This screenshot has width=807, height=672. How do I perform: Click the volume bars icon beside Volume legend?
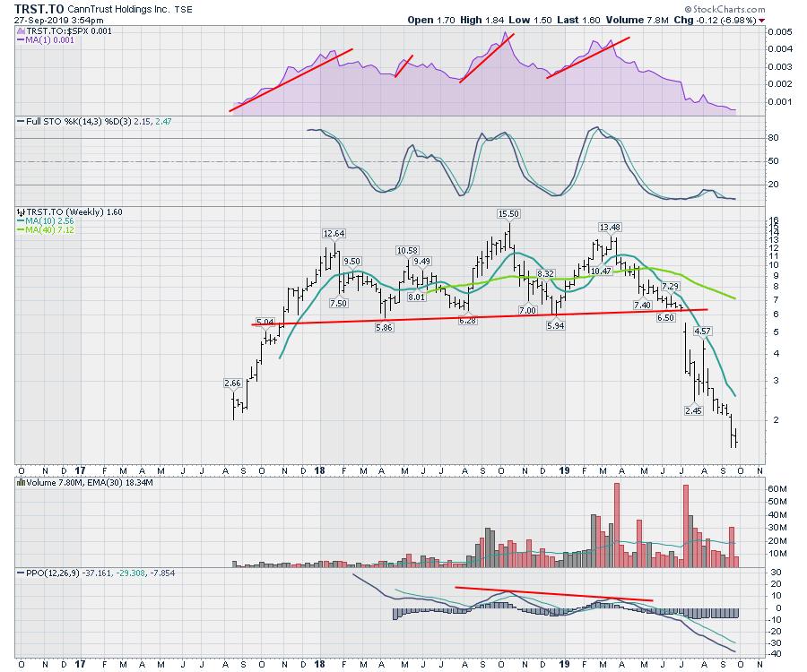[x=22, y=483]
